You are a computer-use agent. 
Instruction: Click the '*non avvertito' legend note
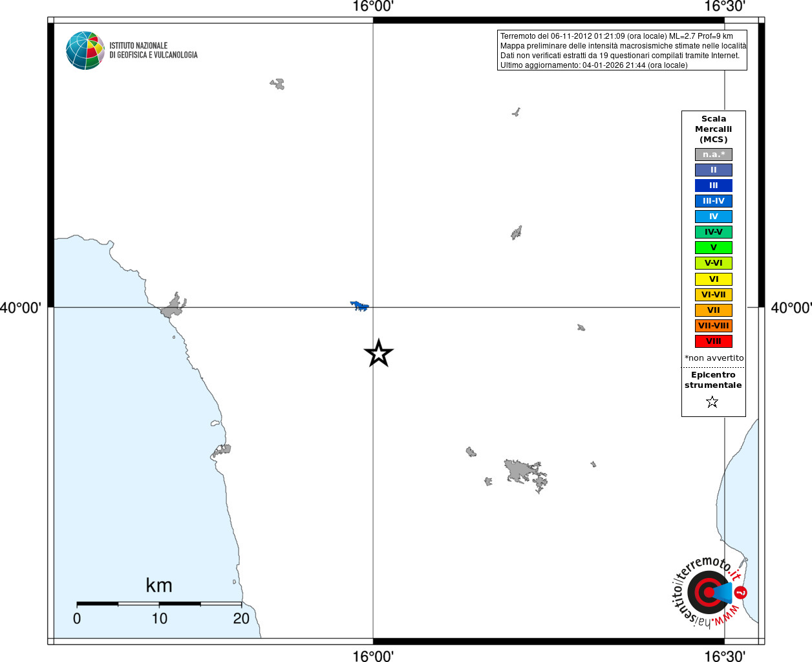point(714,358)
